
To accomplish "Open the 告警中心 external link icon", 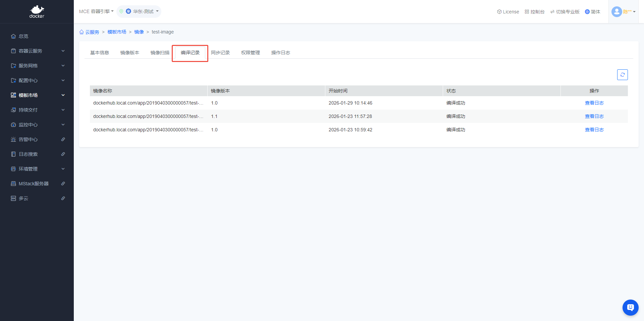I will click(63, 139).
